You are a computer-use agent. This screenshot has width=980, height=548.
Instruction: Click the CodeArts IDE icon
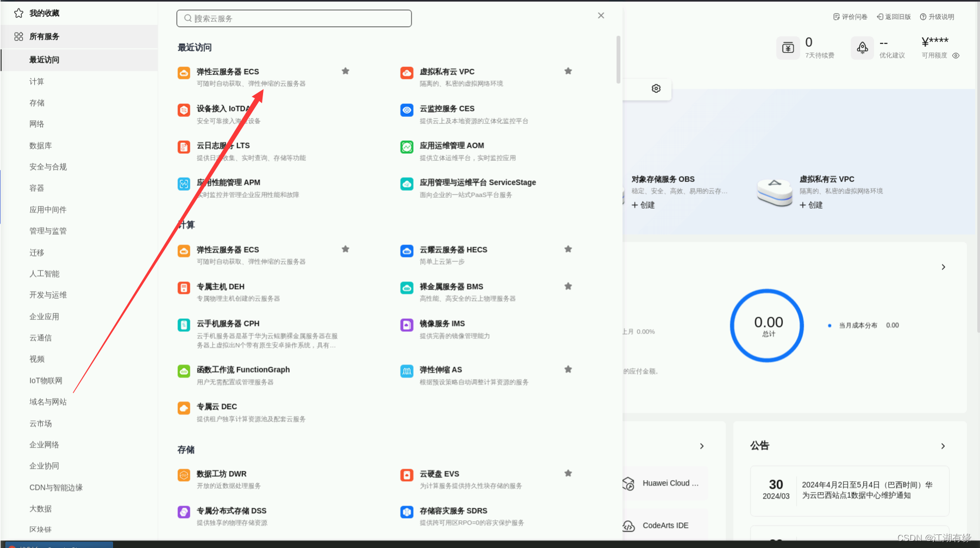[x=628, y=526]
